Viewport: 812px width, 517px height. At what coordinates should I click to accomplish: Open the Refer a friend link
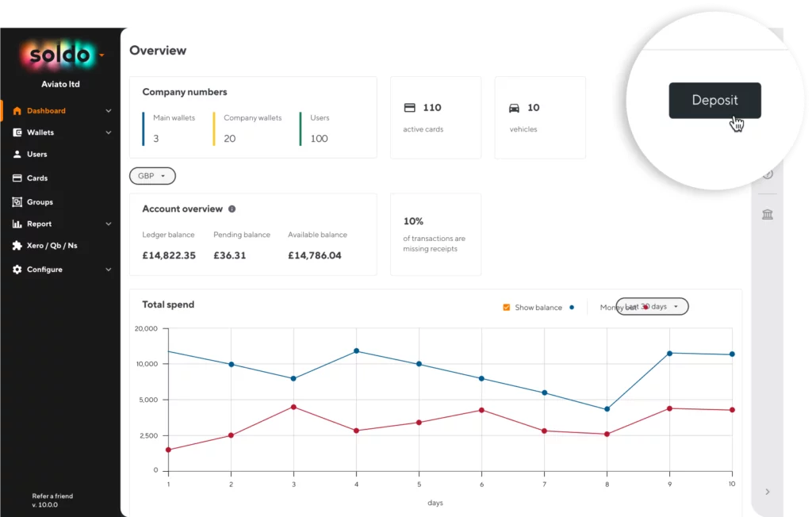pos(52,496)
